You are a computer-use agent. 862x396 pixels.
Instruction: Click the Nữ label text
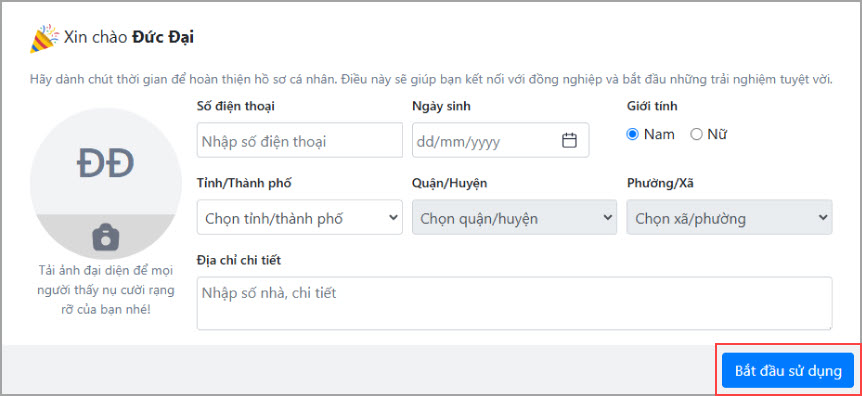click(717, 134)
